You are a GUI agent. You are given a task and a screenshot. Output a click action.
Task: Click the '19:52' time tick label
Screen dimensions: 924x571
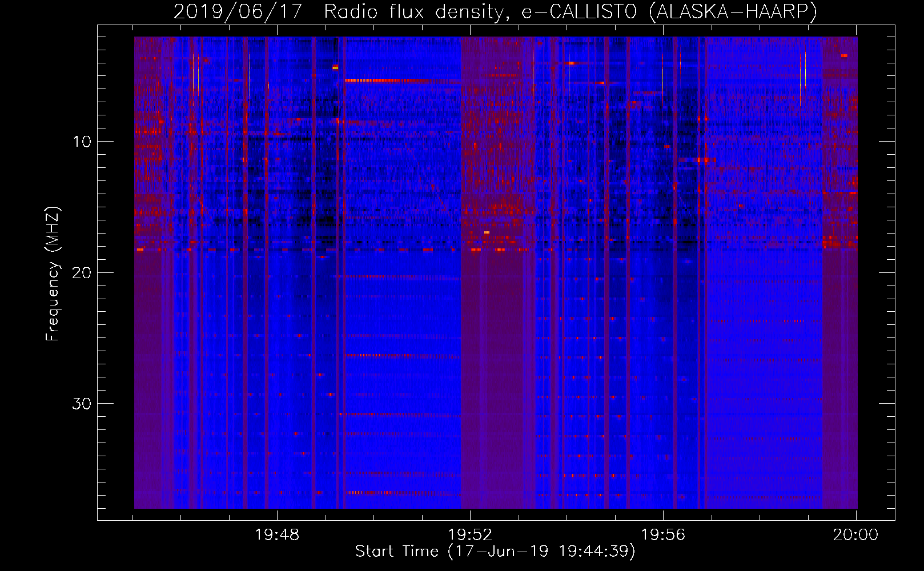(x=470, y=535)
